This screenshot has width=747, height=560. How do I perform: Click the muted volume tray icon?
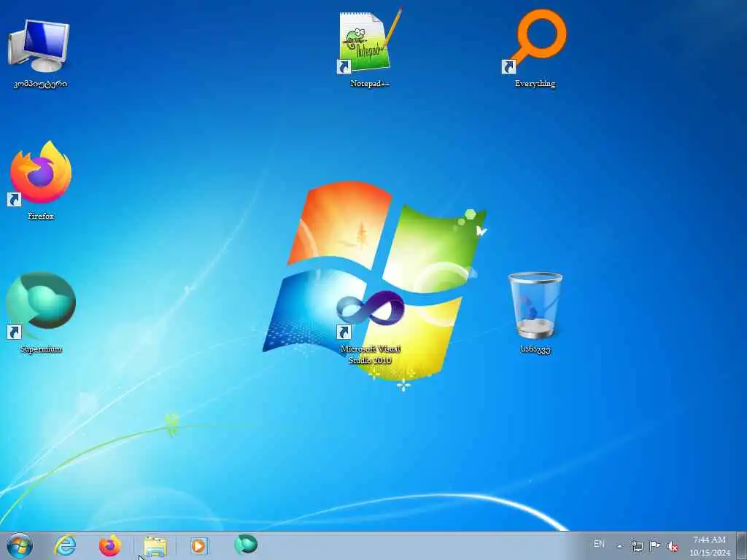coord(673,547)
